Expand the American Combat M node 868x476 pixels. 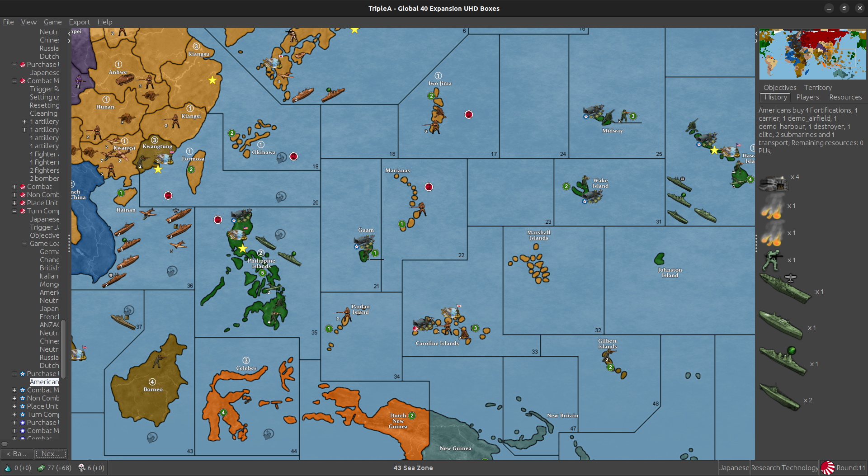pyautogui.click(x=14, y=390)
